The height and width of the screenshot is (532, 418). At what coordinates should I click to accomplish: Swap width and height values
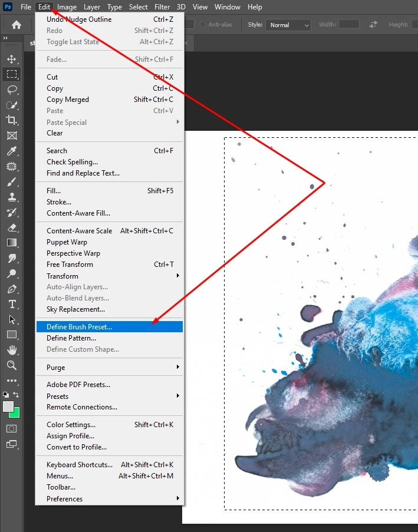[x=373, y=24]
